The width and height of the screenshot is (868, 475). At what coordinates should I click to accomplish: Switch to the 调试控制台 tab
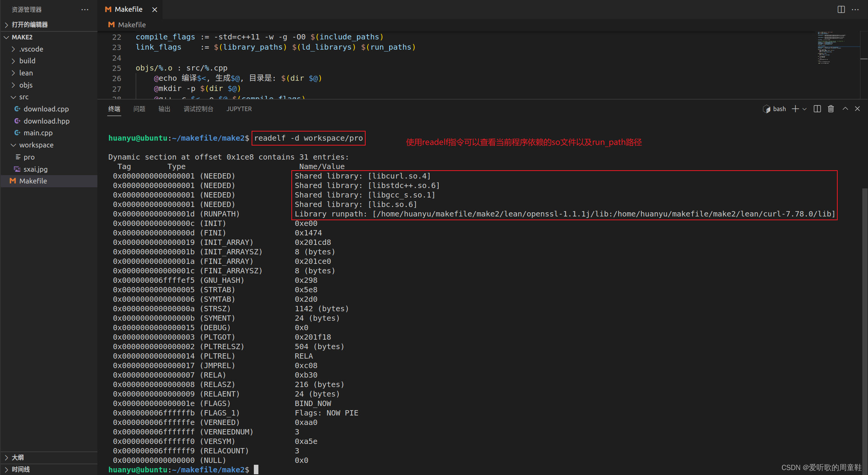pos(198,109)
